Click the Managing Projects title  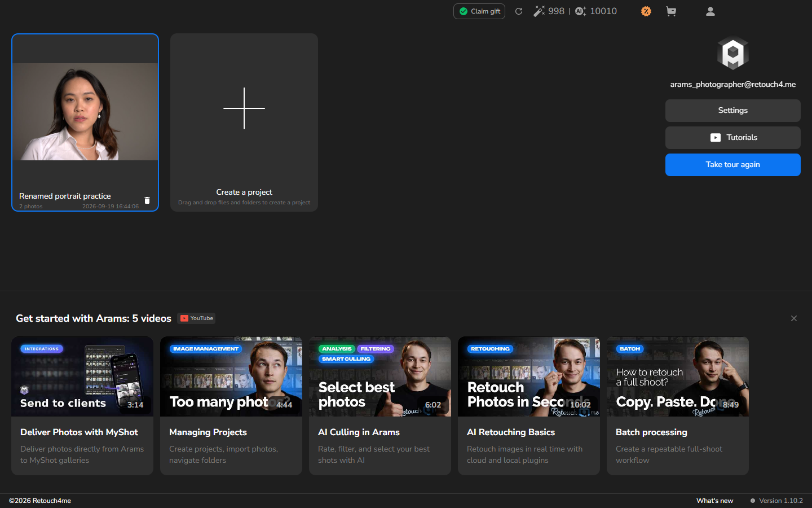tap(208, 432)
